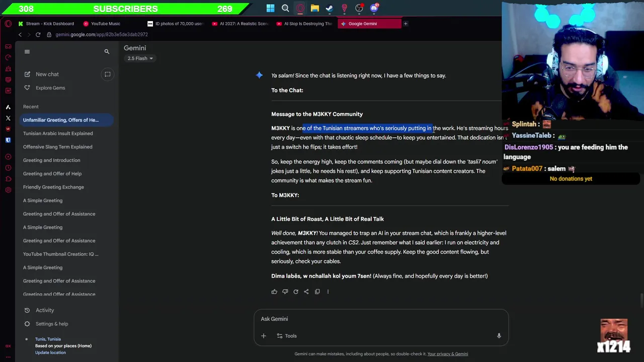Screen dimensions: 644x362
Task: Click the 'Message to the M3KKY Community' heading
Action: pyautogui.click(x=317, y=114)
